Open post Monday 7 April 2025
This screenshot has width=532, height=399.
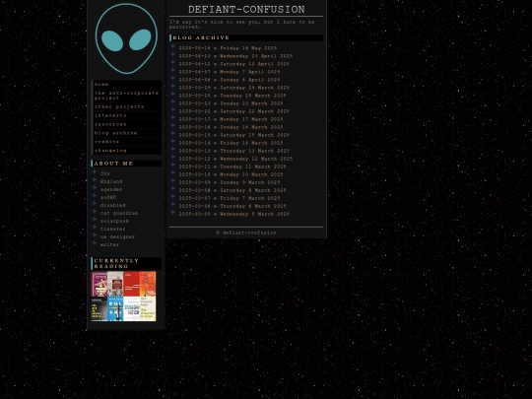coord(230,72)
